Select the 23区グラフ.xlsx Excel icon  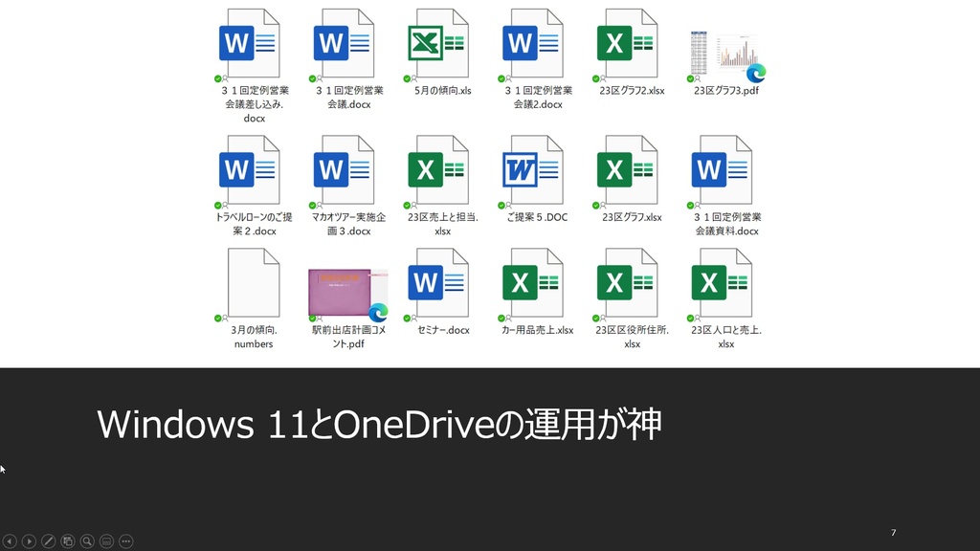click(x=628, y=170)
